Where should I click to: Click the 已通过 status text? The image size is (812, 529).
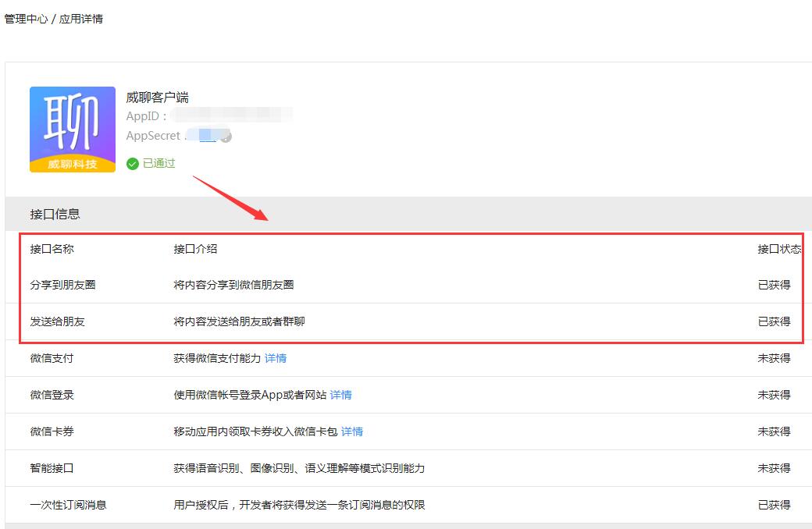coord(159,164)
